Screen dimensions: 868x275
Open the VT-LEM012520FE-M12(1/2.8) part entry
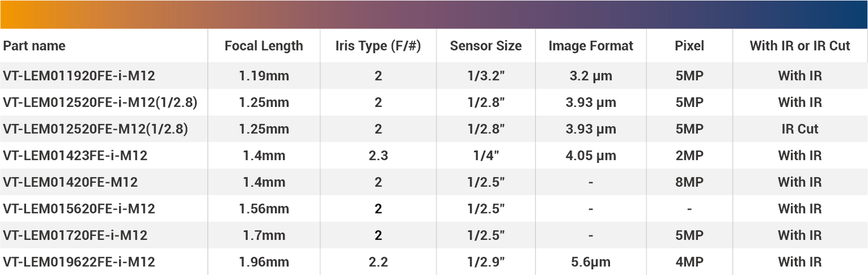pyautogui.click(x=95, y=129)
